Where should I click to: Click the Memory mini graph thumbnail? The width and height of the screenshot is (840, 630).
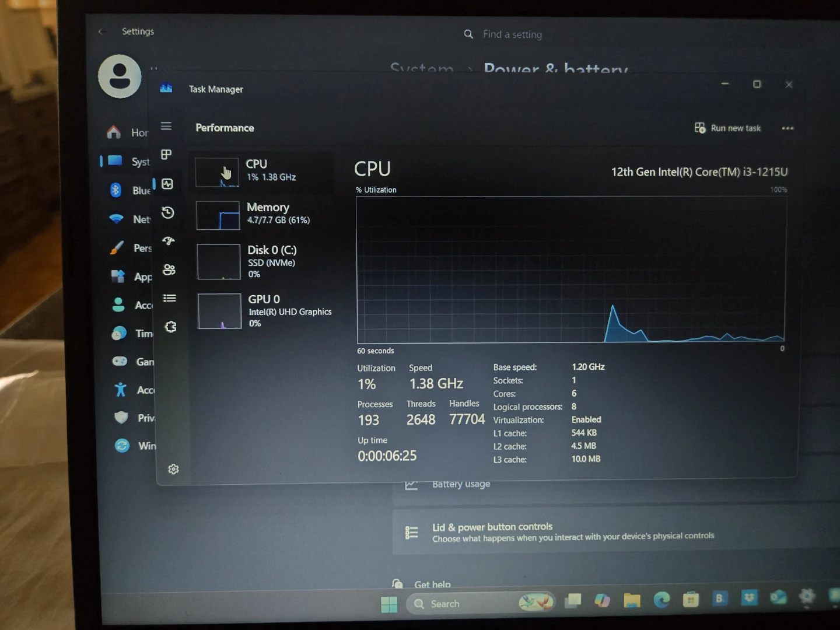tap(218, 215)
